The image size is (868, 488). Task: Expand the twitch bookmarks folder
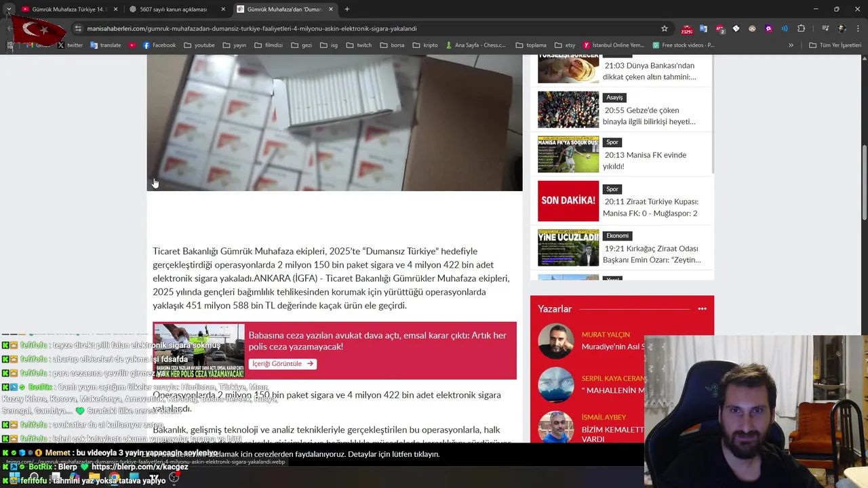359,45
